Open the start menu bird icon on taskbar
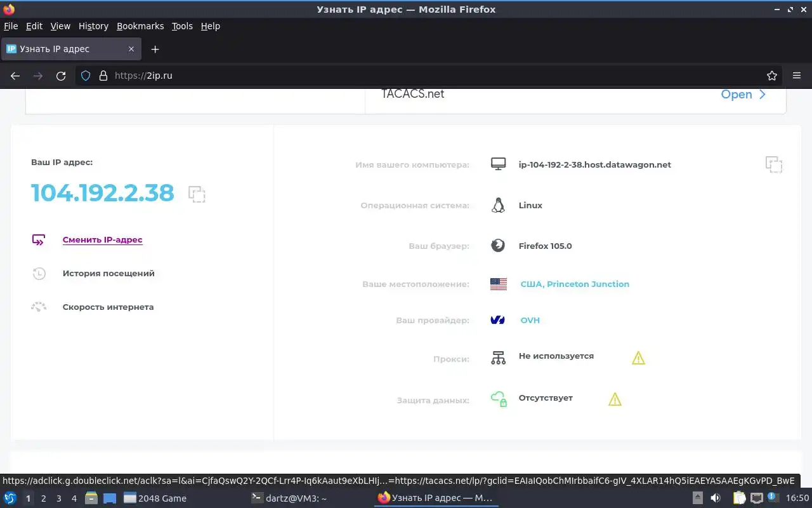This screenshot has height=508, width=812. click(10, 498)
